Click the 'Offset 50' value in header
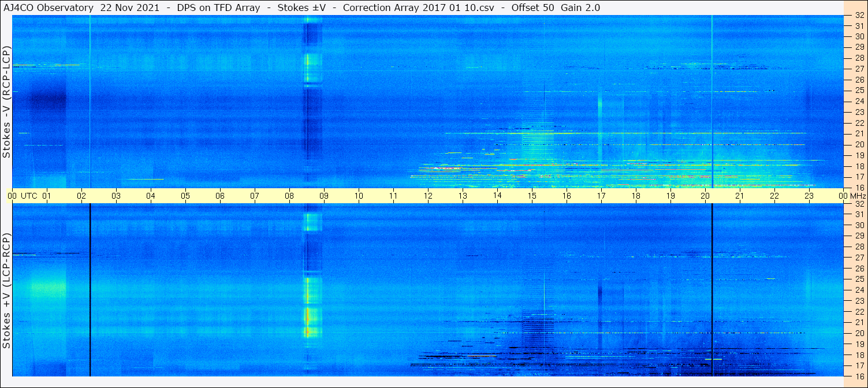 [534, 8]
